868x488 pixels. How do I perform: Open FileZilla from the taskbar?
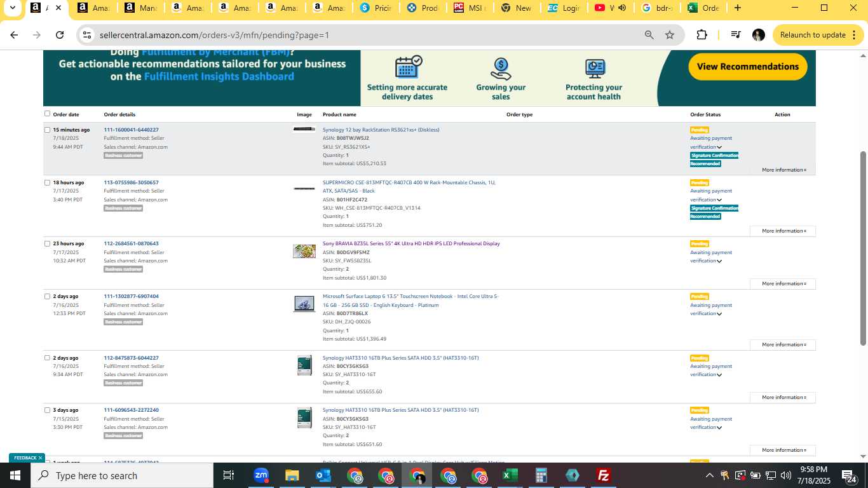[x=604, y=475]
